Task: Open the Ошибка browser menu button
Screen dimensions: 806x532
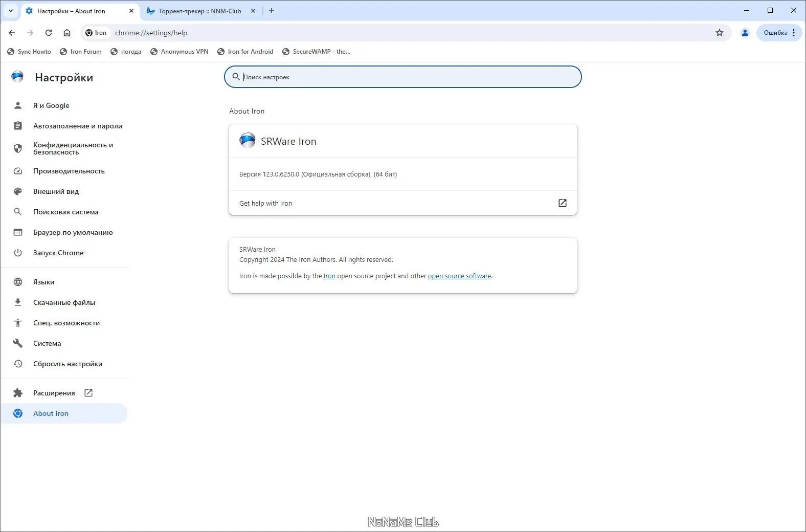Action: pyautogui.click(x=779, y=33)
